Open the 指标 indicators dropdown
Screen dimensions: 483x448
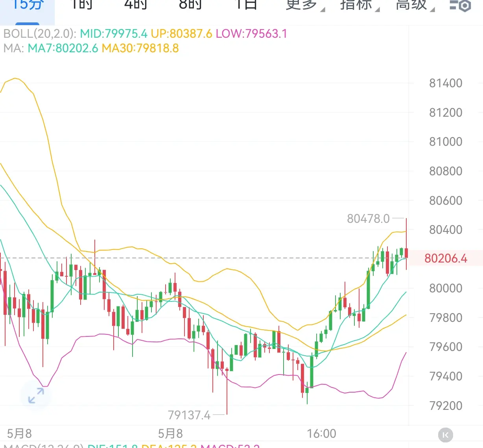(x=359, y=6)
